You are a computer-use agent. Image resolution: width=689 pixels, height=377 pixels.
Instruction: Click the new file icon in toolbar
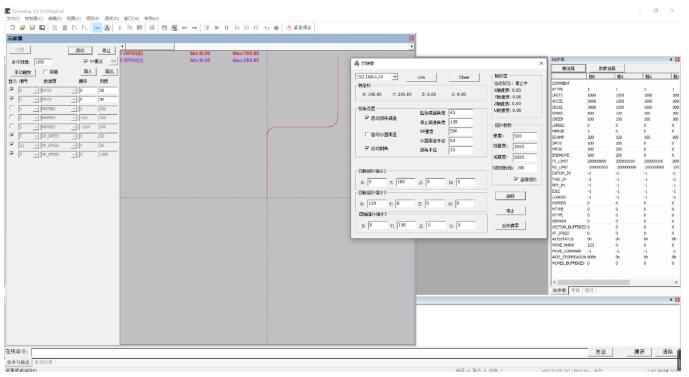click(x=12, y=28)
